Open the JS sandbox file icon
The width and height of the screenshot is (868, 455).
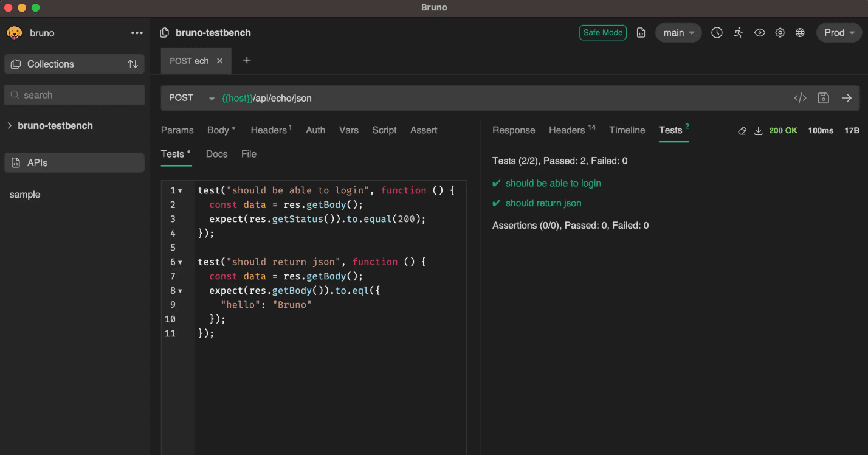pyautogui.click(x=641, y=33)
